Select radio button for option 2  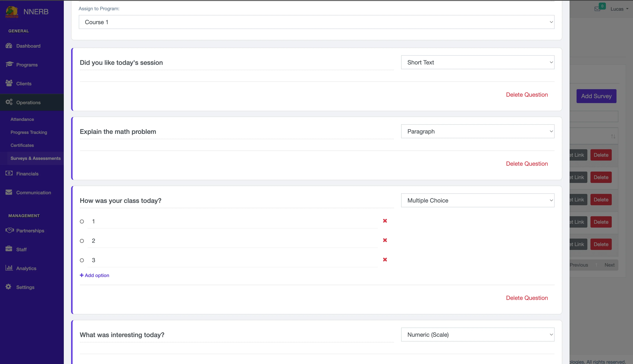(x=82, y=241)
